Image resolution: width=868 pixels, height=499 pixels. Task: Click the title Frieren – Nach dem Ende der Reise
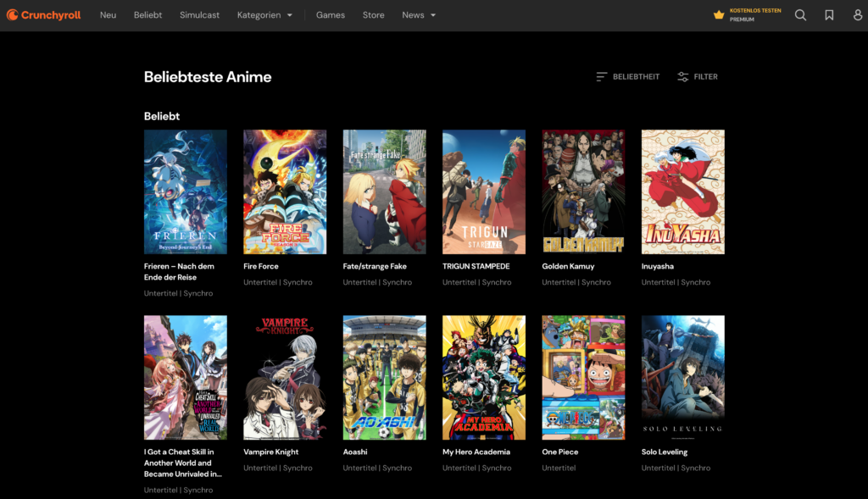click(179, 272)
